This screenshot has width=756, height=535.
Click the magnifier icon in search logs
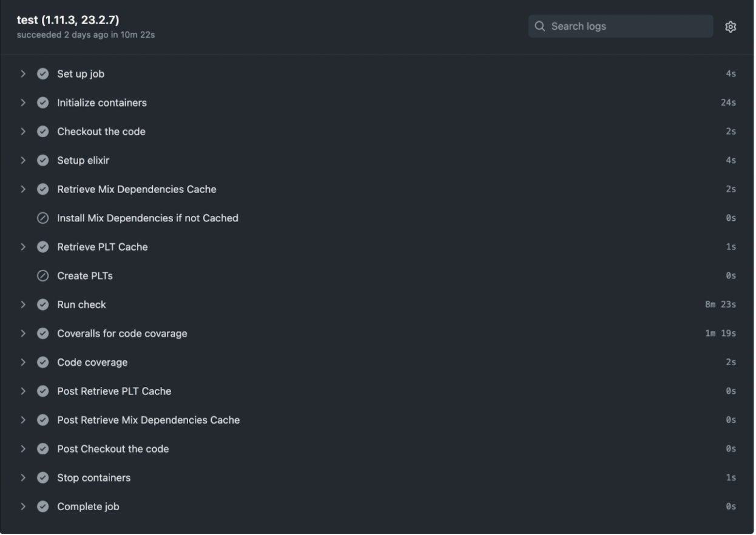(x=540, y=27)
